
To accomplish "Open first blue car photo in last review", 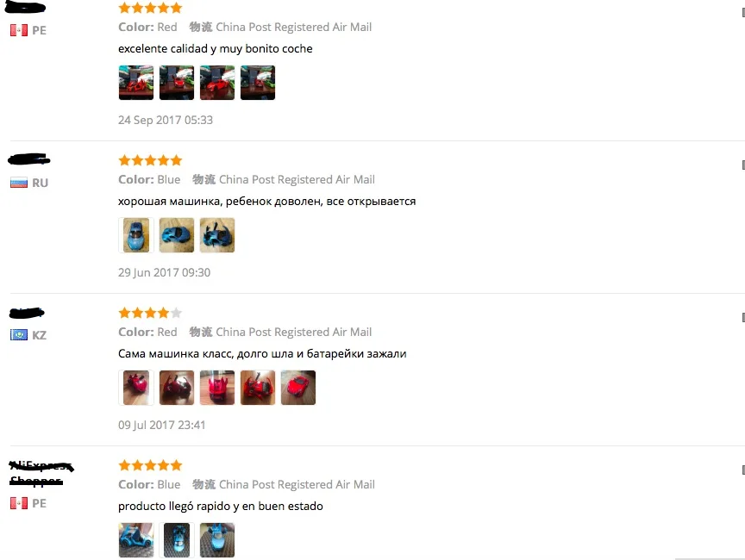I will [136, 539].
